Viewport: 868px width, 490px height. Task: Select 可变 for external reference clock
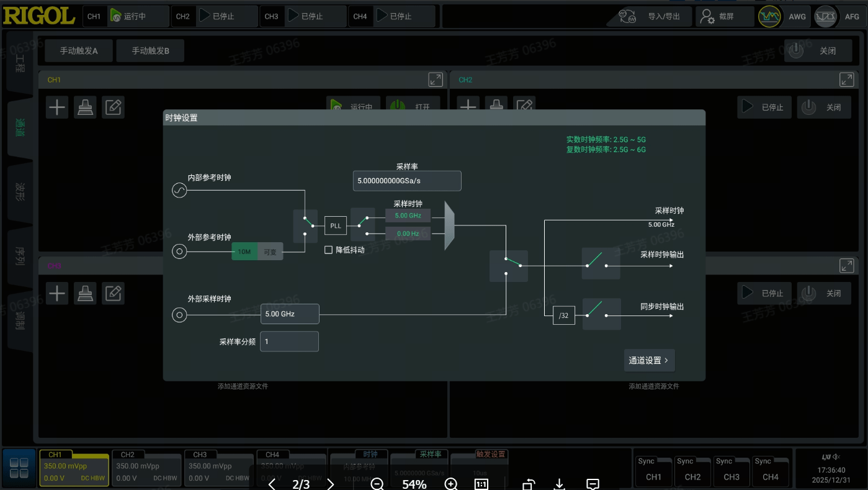click(271, 252)
